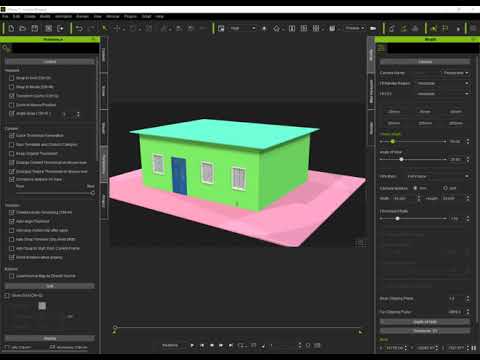Click the Link tool icon in toolbar

tap(164, 29)
